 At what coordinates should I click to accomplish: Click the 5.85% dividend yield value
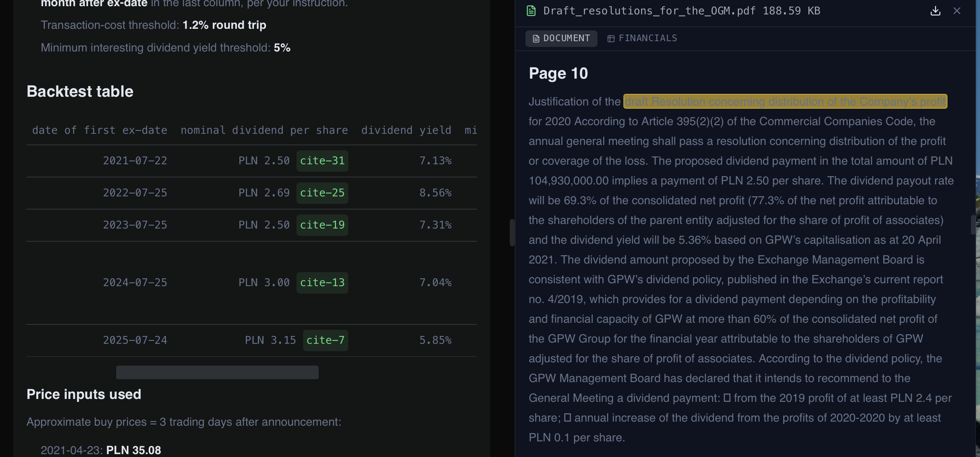tap(435, 340)
